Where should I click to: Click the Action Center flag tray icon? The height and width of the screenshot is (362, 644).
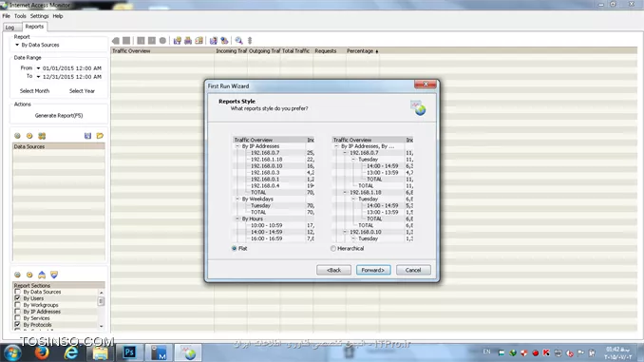click(580, 352)
